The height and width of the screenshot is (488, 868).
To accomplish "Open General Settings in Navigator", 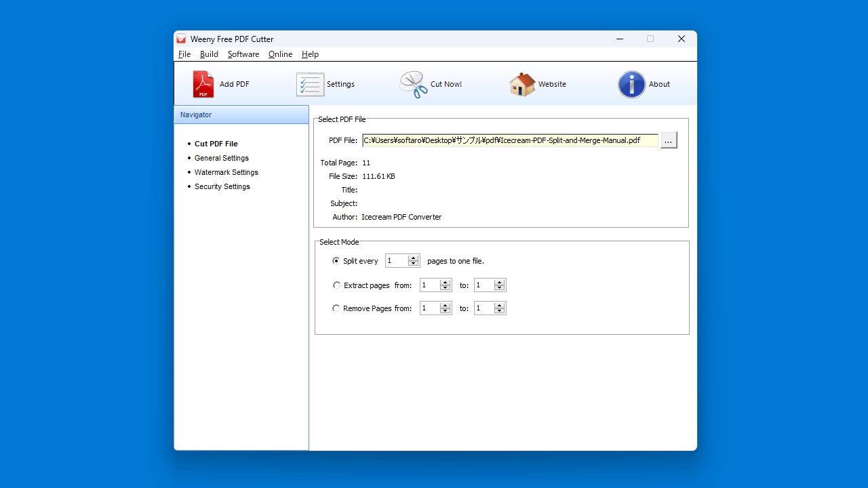I will coord(221,158).
